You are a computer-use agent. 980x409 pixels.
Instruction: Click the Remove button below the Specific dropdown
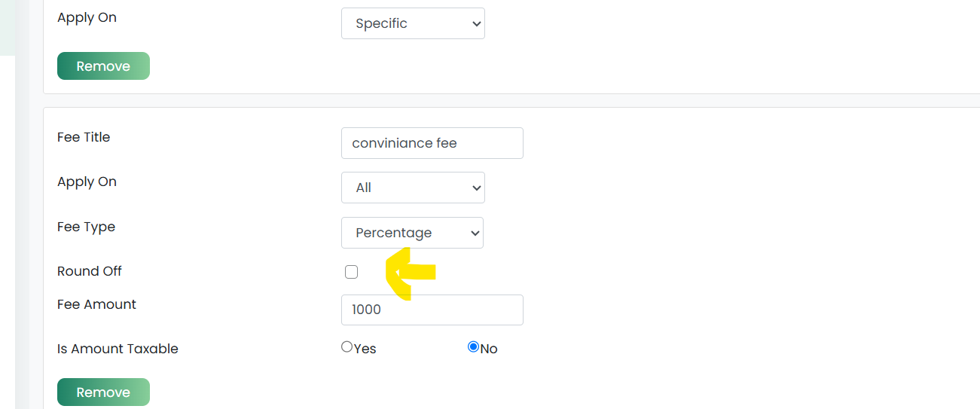[x=103, y=66]
